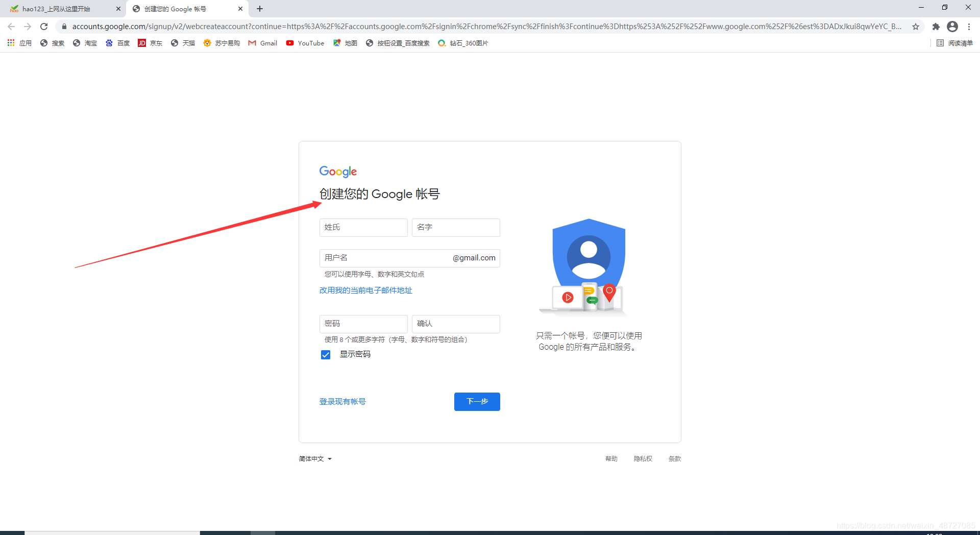Expand the 简体中文 language dropdown

[315, 459]
